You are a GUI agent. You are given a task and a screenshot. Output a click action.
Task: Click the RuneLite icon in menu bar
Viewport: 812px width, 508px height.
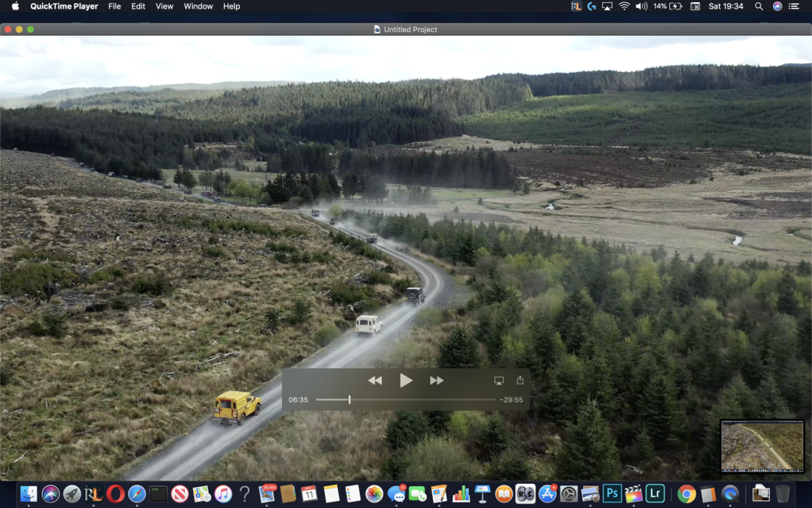(576, 6)
